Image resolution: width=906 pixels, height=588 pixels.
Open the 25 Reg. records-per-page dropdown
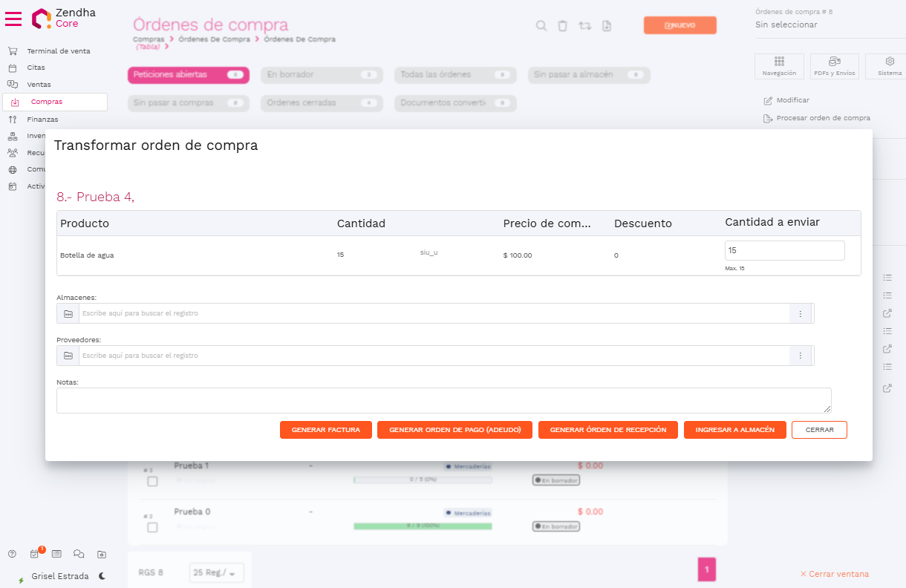pyautogui.click(x=216, y=572)
